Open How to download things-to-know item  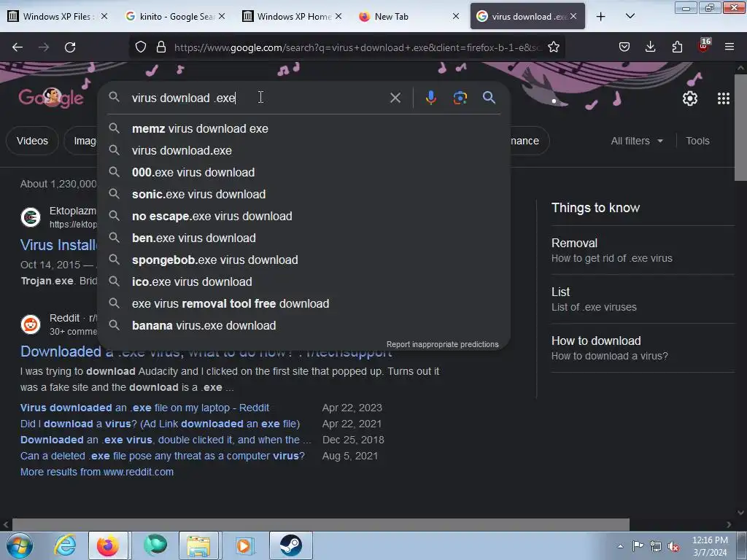[643, 348]
